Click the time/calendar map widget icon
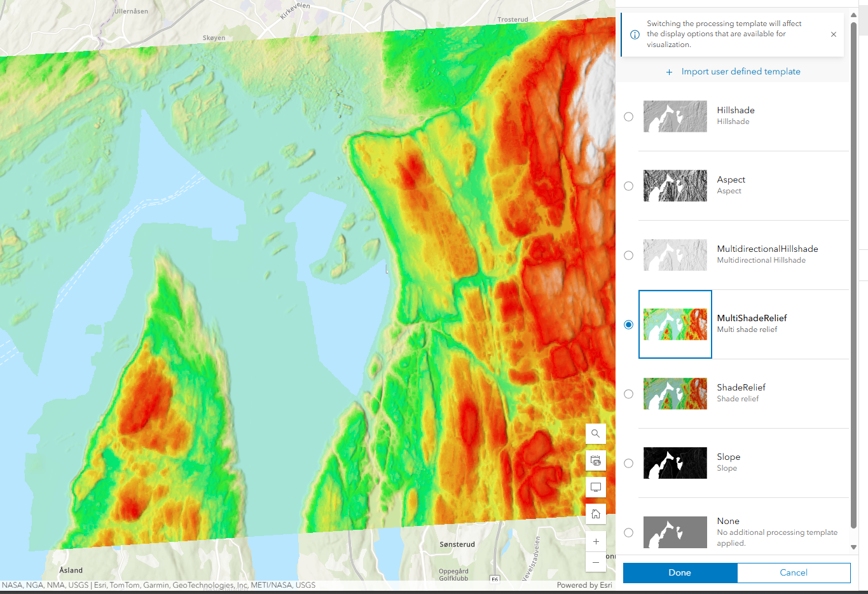Image resolution: width=868 pixels, height=594 pixels. [595, 460]
